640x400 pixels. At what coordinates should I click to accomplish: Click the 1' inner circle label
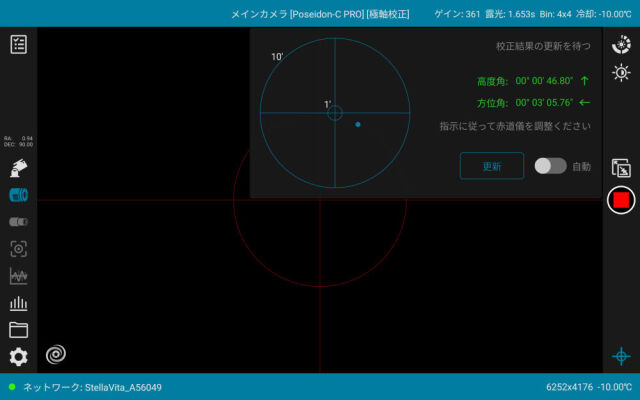click(327, 104)
